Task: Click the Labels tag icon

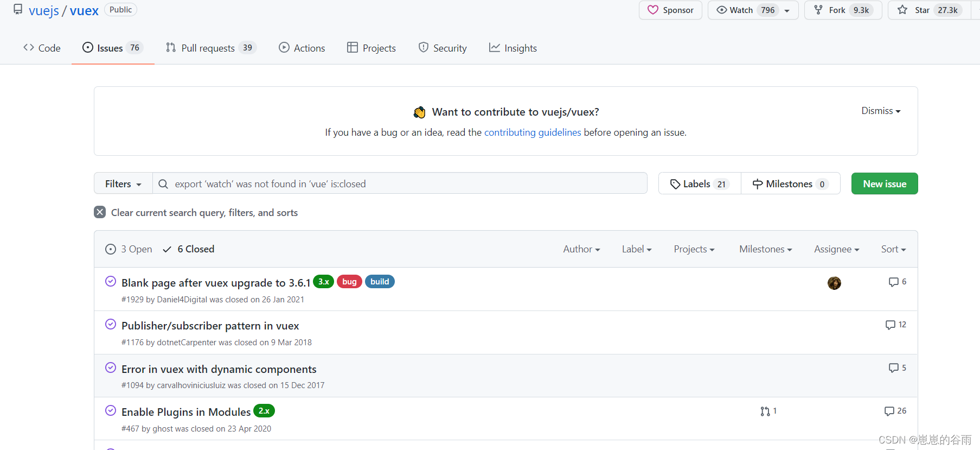Action: tap(675, 184)
